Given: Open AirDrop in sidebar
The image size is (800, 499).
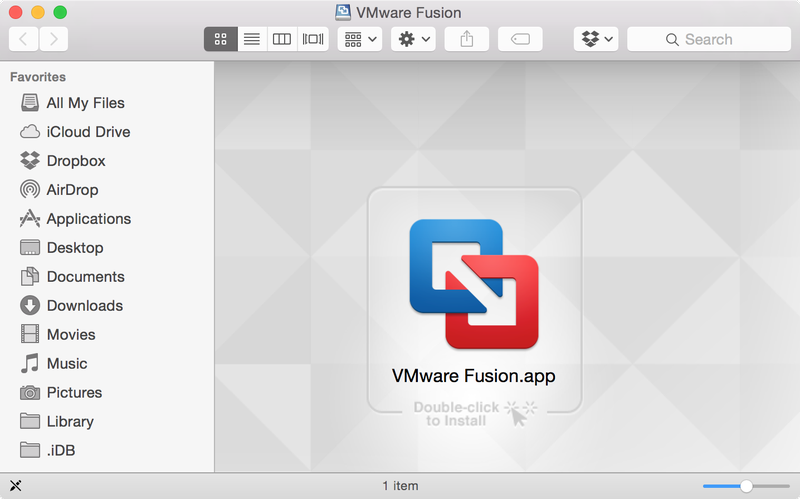Looking at the screenshot, I should pos(107,190).
